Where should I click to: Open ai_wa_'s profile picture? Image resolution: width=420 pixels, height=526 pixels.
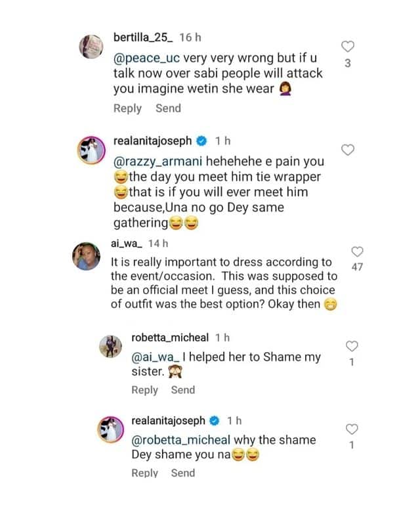coord(91,253)
